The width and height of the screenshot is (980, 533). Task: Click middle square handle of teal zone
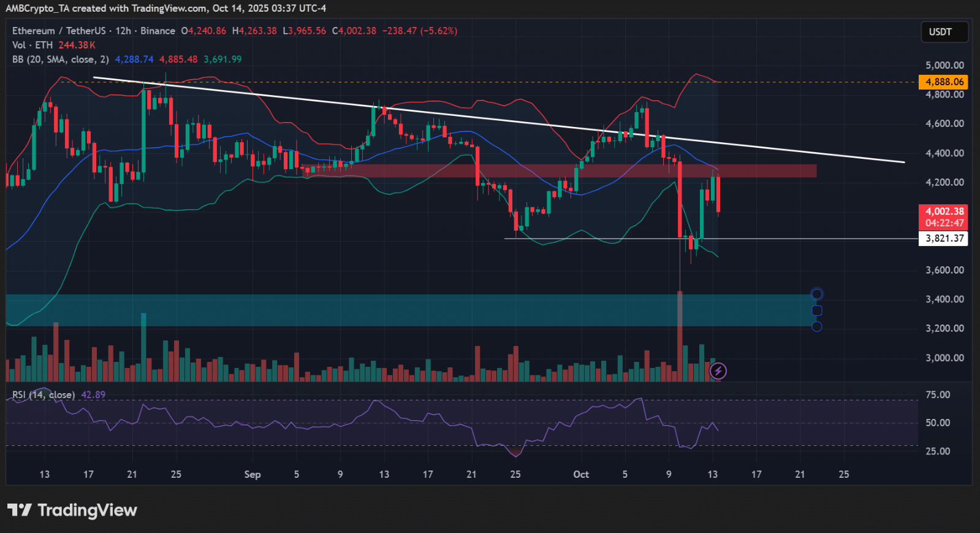[816, 310]
